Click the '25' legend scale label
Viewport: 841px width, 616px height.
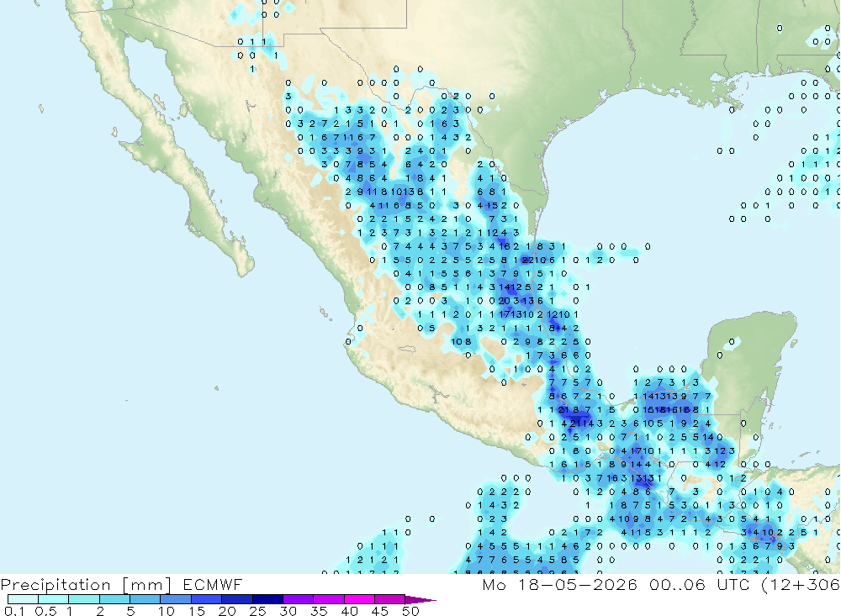point(257,611)
